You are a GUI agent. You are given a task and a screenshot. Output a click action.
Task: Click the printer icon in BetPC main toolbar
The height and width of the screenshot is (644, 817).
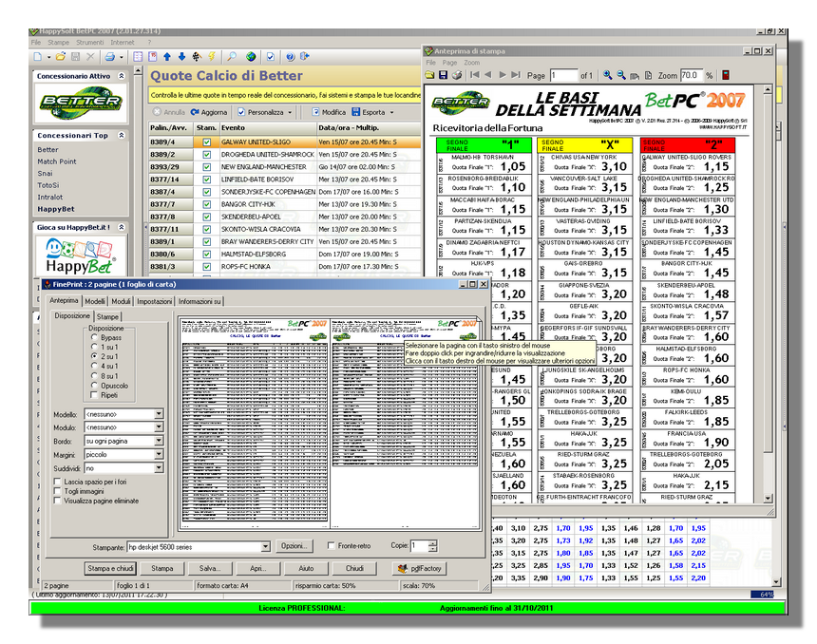(x=110, y=56)
